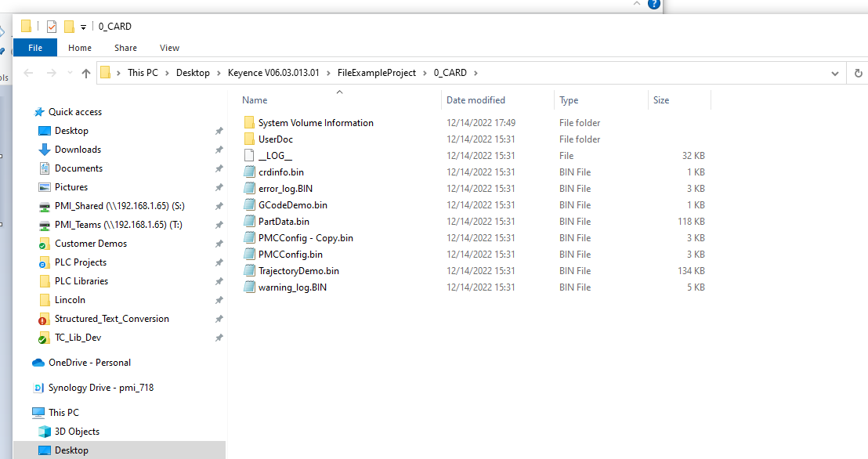Open the File menu
The width and height of the screenshot is (868, 459).
coord(34,47)
